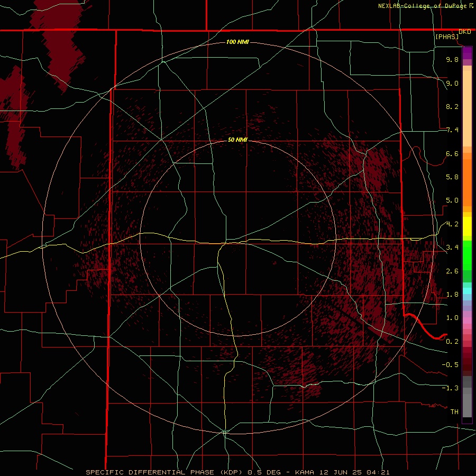Click the TH label on the color scale
This screenshot has width=476, height=476.
click(x=454, y=412)
